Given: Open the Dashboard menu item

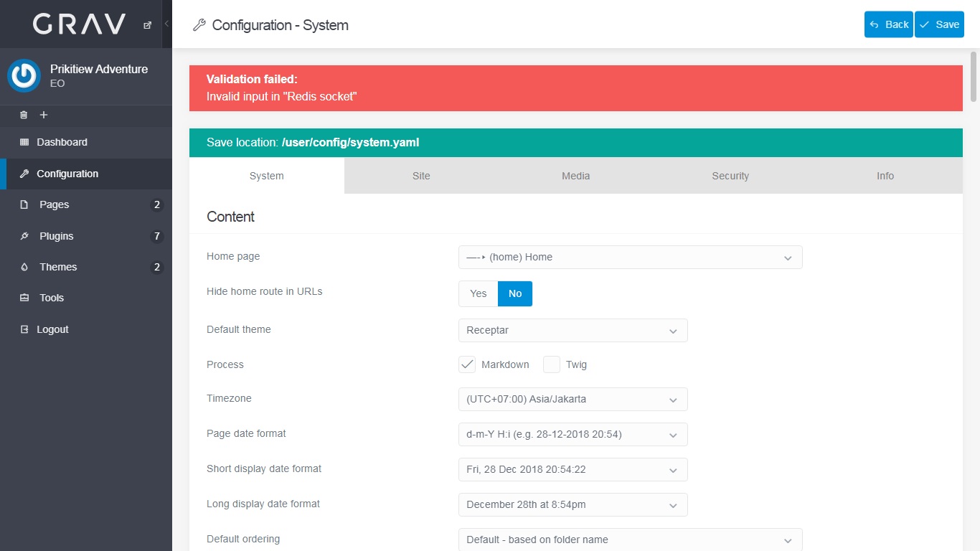Looking at the screenshot, I should click(x=86, y=142).
